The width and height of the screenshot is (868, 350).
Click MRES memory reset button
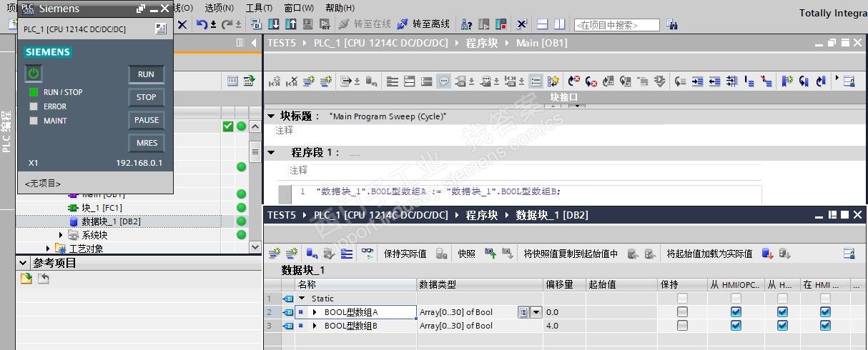[146, 143]
